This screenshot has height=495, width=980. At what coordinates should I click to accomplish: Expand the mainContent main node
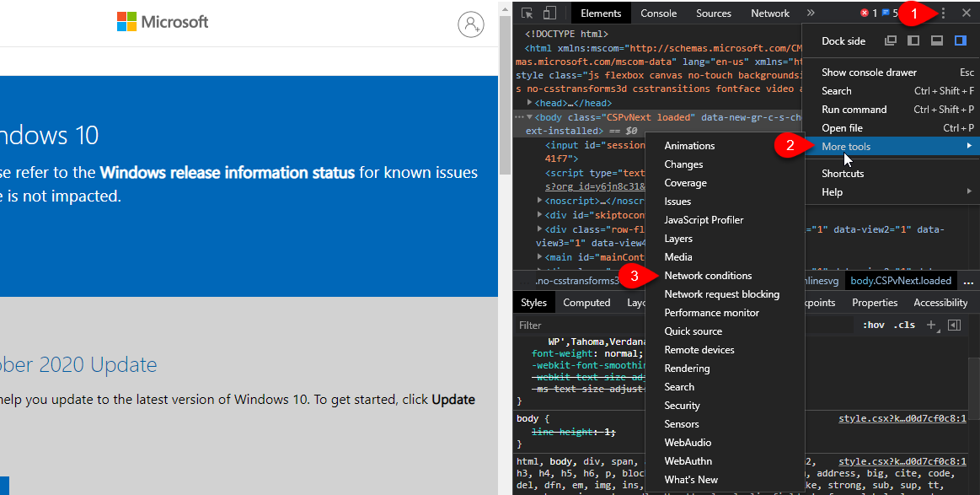coord(539,256)
